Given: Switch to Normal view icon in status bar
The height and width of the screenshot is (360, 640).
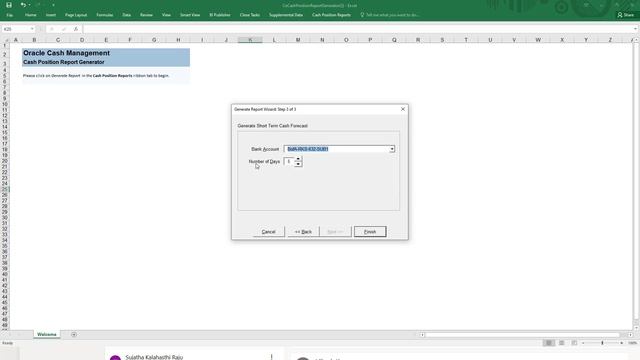Looking at the screenshot, I should pyautogui.click(x=549, y=343).
